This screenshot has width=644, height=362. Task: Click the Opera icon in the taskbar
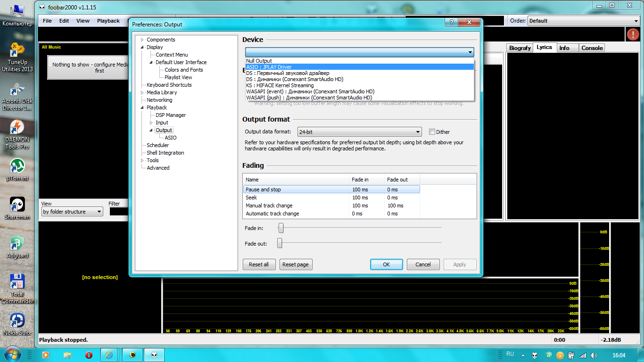coord(89,355)
